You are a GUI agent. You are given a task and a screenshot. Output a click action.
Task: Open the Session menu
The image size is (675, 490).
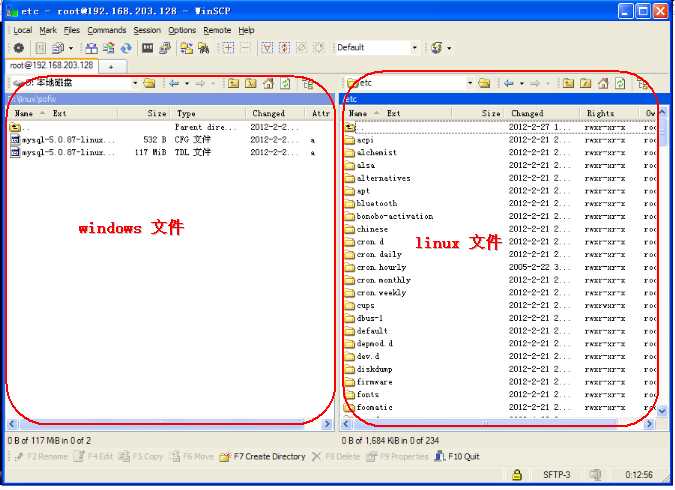pyautogui.click(x=147, y=30)
